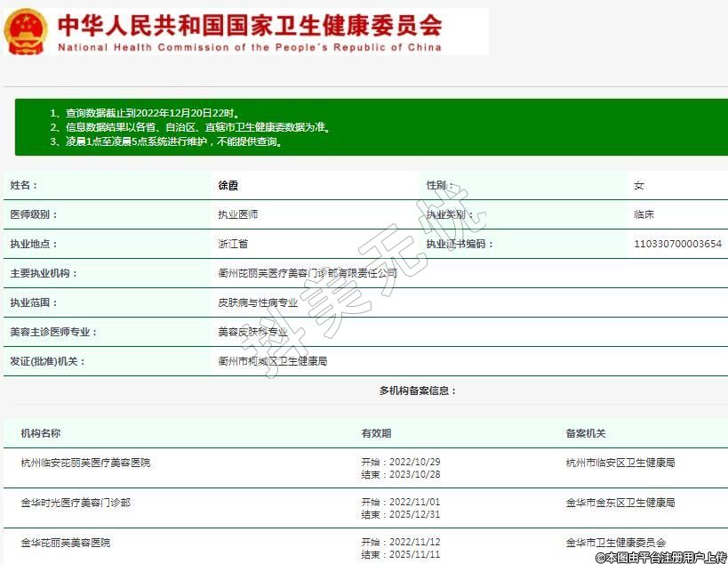Click the 衢州市柯城区卫生健康局 issuing authority
The image size is (728, 564).
point(272,361)
